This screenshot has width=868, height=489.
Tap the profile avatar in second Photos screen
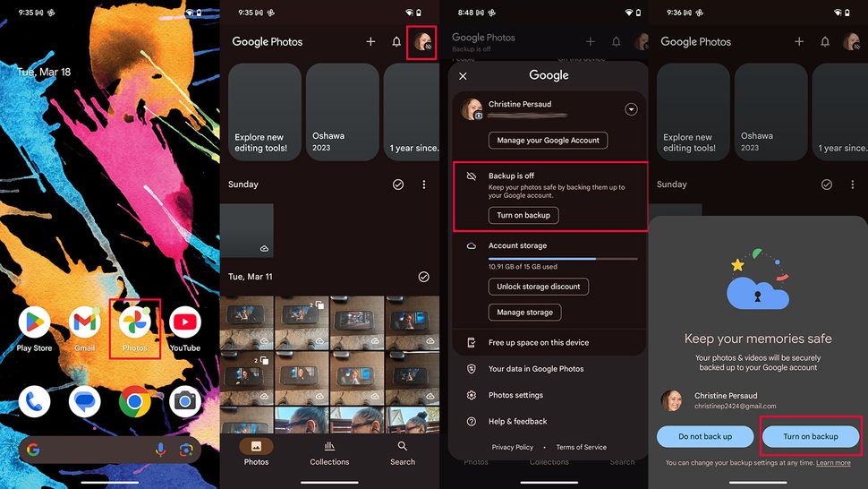421,41
